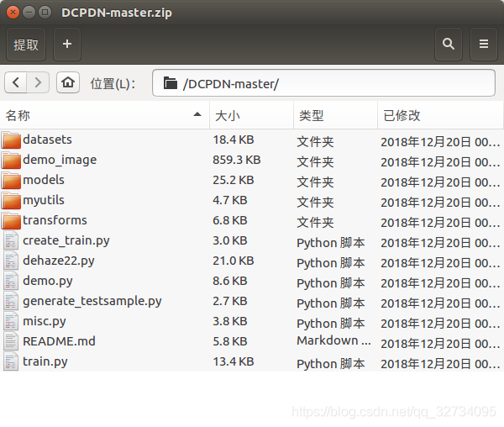Open the search magnifier icon
504x427 pixels.
point(449,44)
